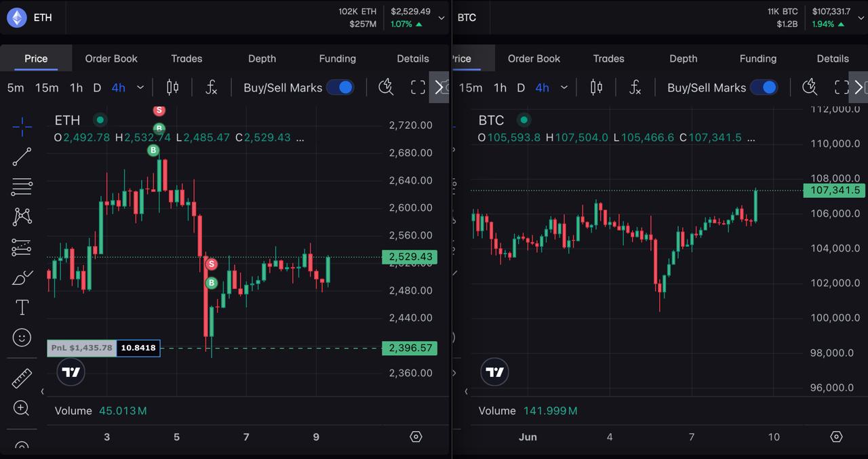
Task: Toggle Buy/Sell Marks on ETH chart
Action: (x=340, y=87)
